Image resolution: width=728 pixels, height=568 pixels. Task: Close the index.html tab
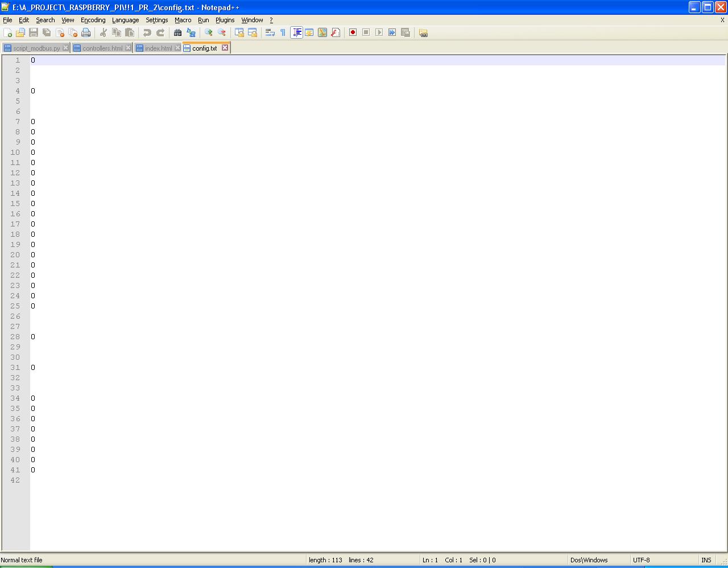point(177,48)
